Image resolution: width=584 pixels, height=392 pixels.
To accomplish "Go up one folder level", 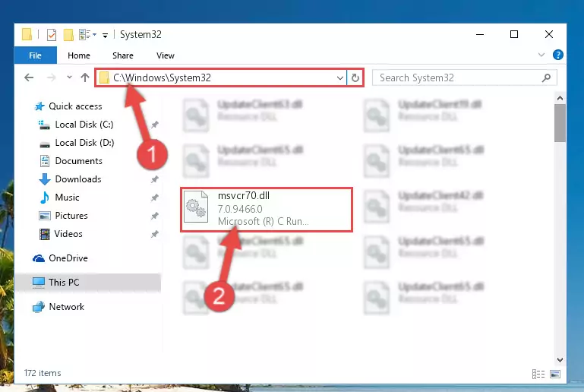I will (x=85, y=77).
